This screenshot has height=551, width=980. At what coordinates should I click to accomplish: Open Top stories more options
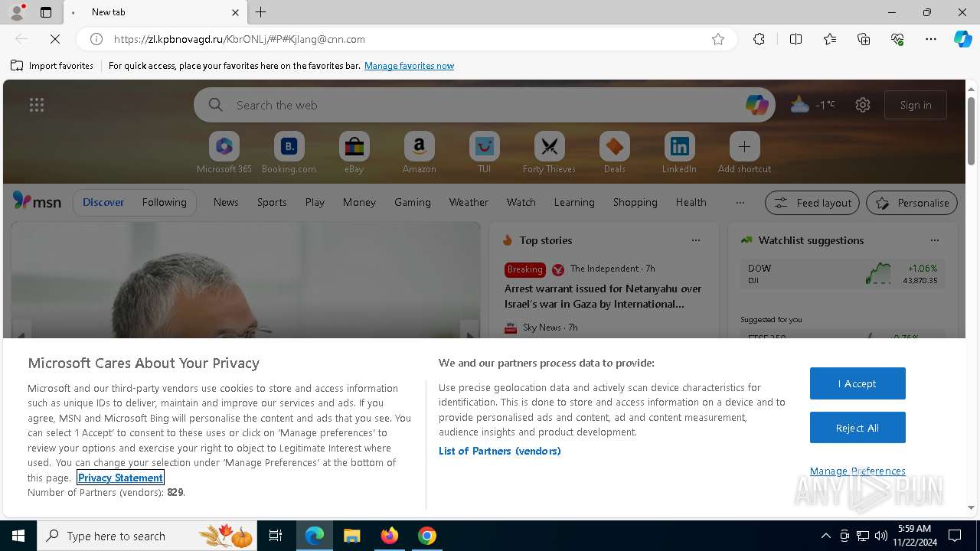pos(696,240)
